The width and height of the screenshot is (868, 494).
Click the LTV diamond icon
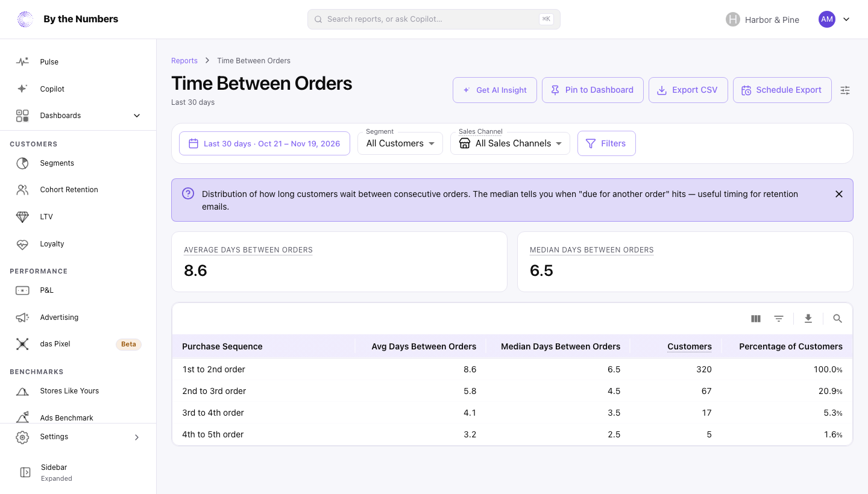(22, 217)
